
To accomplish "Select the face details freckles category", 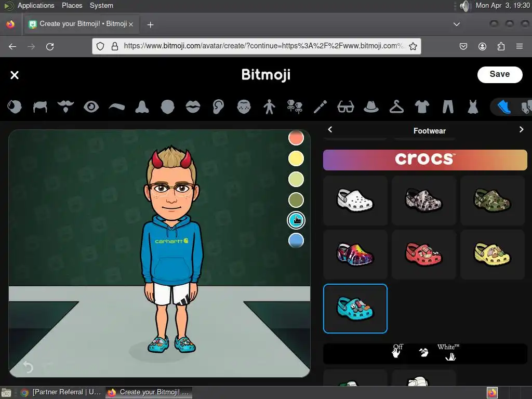I will [244, 107].
